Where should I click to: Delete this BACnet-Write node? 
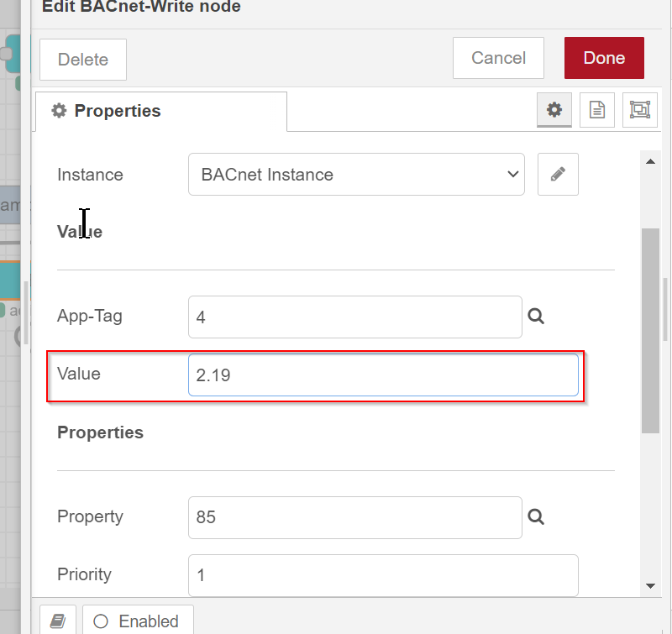coord(83,60)
